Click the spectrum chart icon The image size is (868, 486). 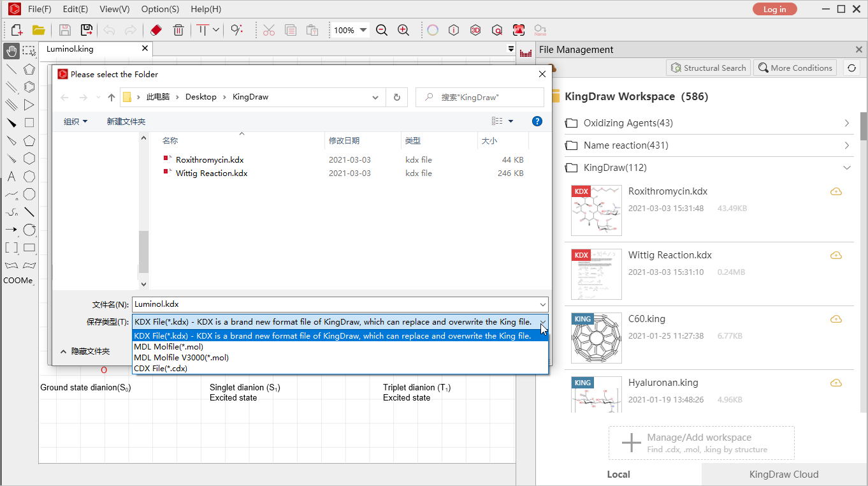point(526,54)
